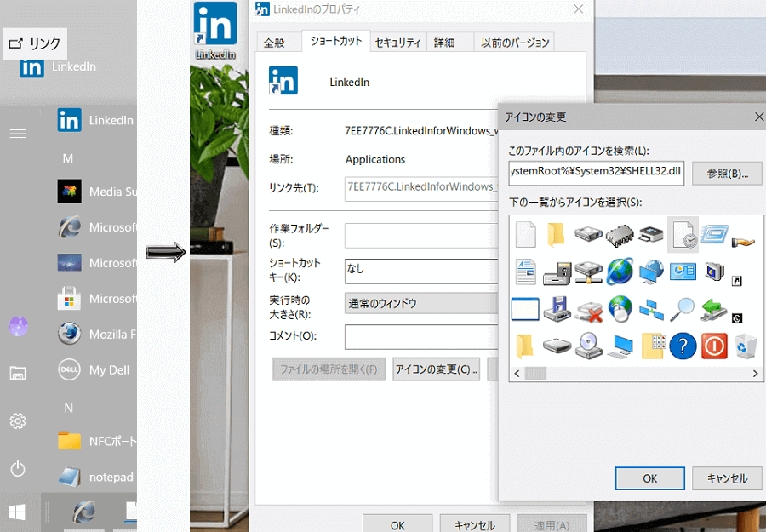The height and width of the screenshot is (532, 766).
Task: Click the コメント input field
Action: click(421, 337)
